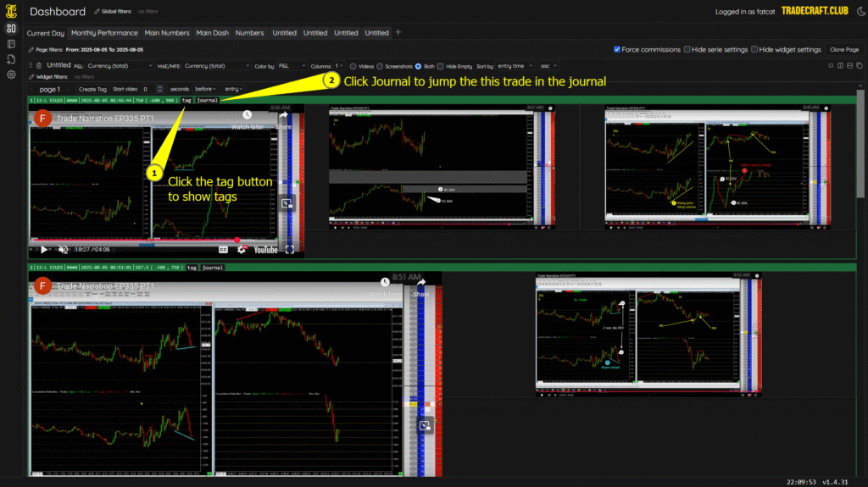This screenshot has height=487, width=868.
Task: Open the 8:47 AM screenshot thumbnail
Action: click(442, 167)
